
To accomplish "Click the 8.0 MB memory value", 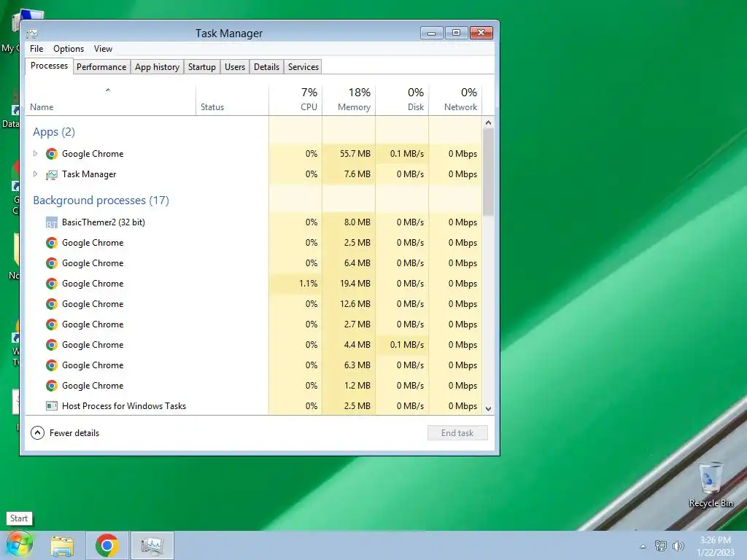I will click(357, 222).
